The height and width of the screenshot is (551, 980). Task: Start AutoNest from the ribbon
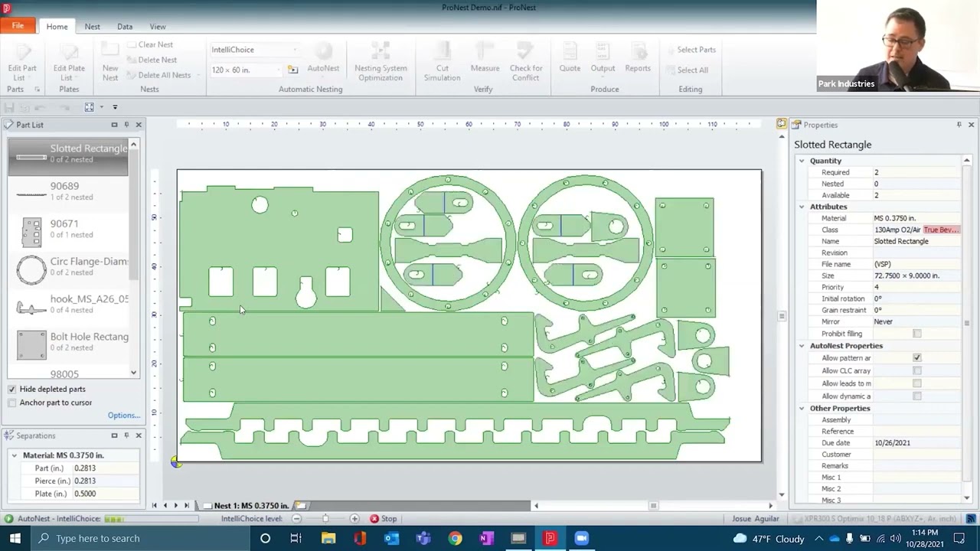tap(323, 58)
